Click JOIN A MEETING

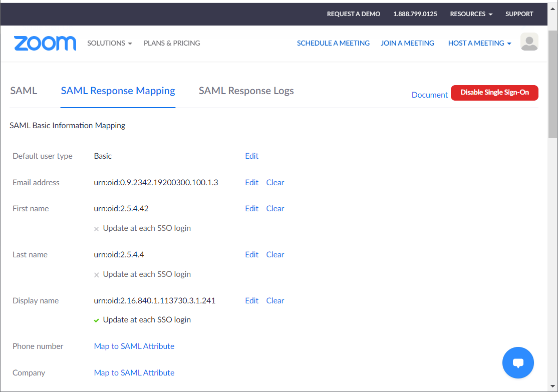(x=407, y=43)
